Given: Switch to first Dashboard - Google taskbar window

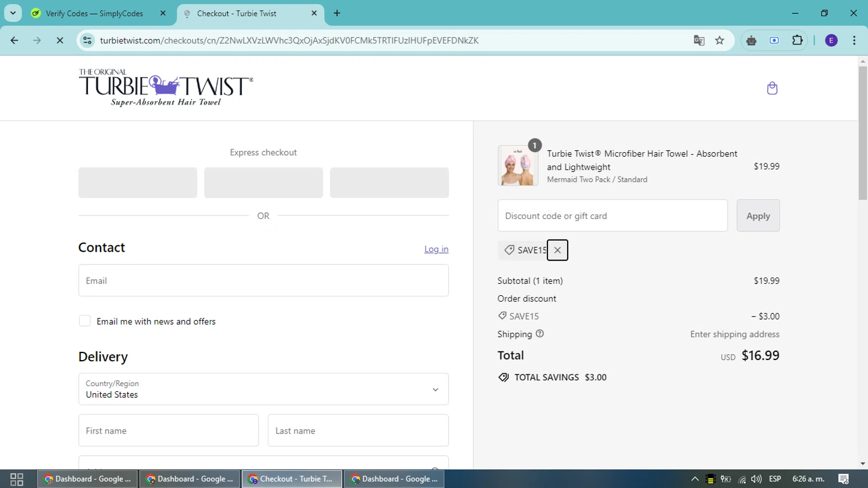Looking at the screenshot, I should [88, 479].
